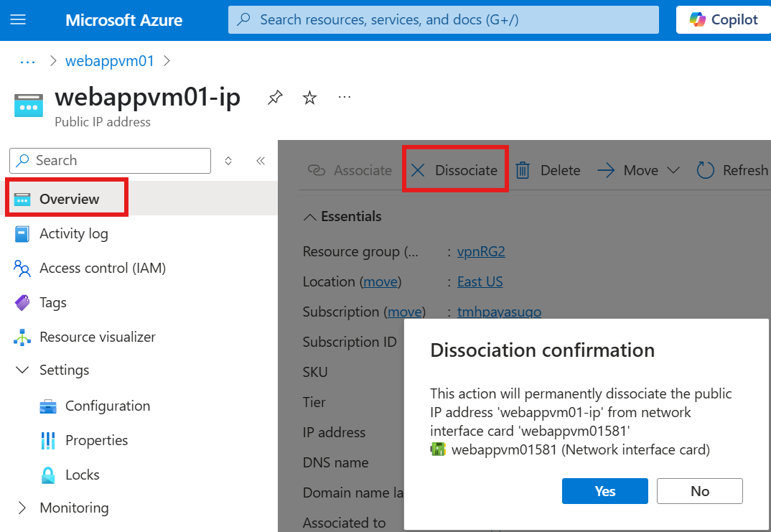771x532 pixels.
Task: Click the Locks padlock icon
Action: [x=48, y=475]
